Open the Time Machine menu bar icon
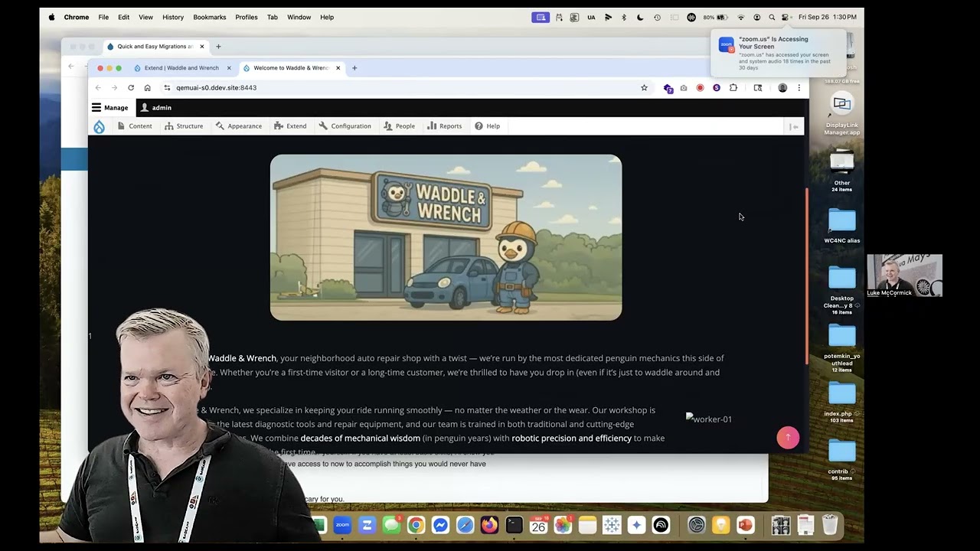Image resolution: width=980 pixels, height=551 pixels. click(x=657, y=17)
